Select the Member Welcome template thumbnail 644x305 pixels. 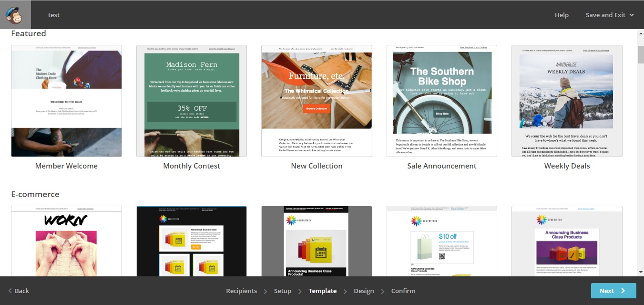point(66,101)
